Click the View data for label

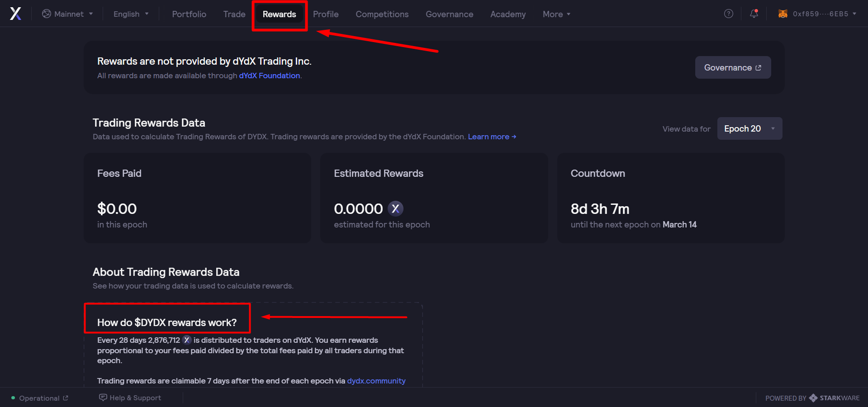click(686, 129)
